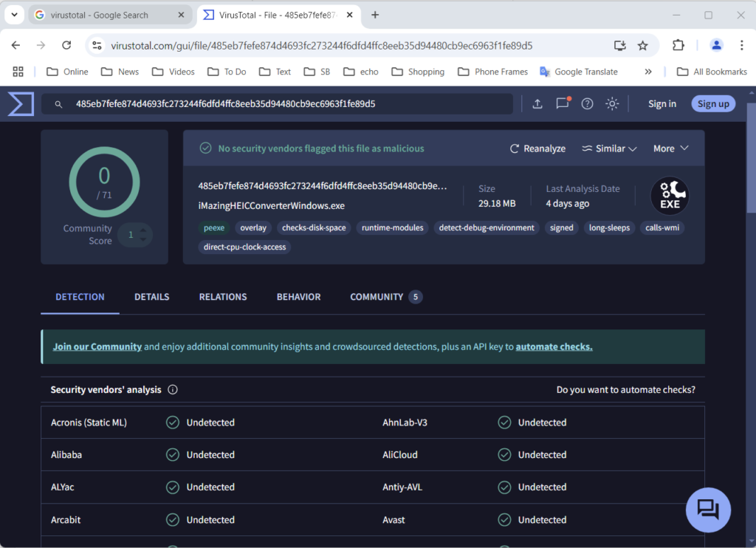The height and width of the screenshot is (548, 756).
Task: Click the detect-debug-environment tag
Action: (487, 227)
